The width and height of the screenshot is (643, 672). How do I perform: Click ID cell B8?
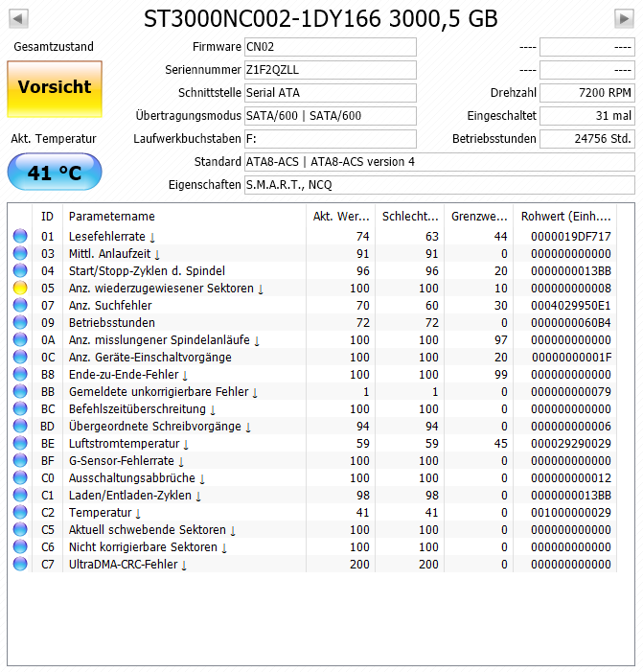point(48,374)
